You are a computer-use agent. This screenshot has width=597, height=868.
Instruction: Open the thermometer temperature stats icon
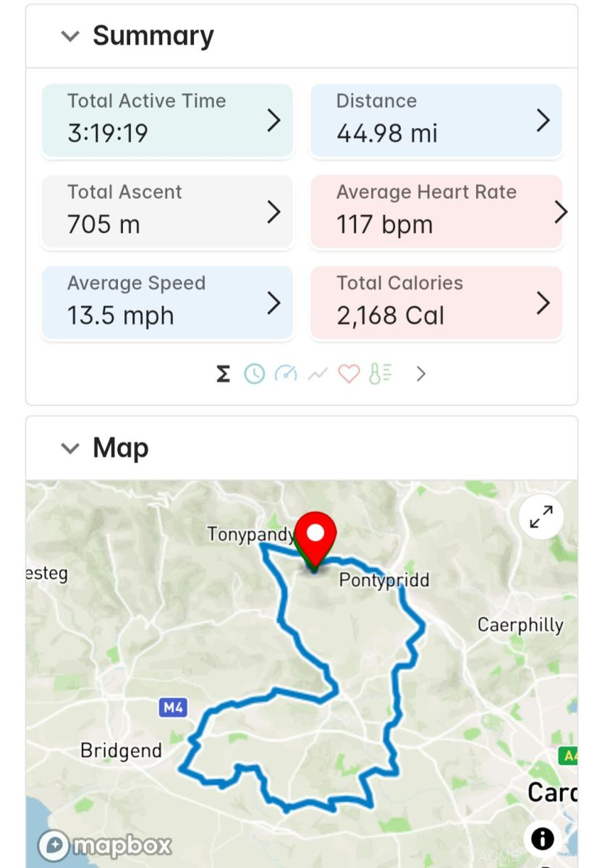380,374
